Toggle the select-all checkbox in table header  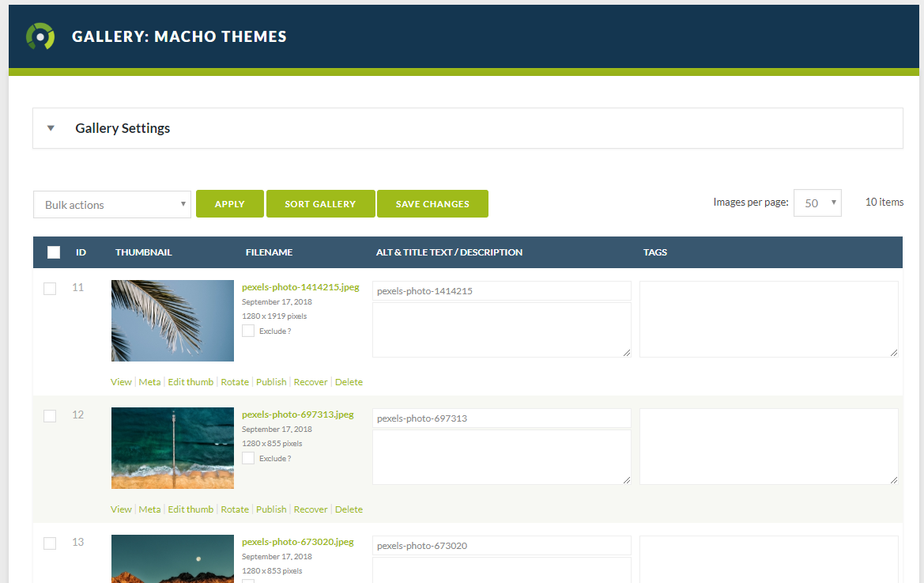tap(54, 252)
